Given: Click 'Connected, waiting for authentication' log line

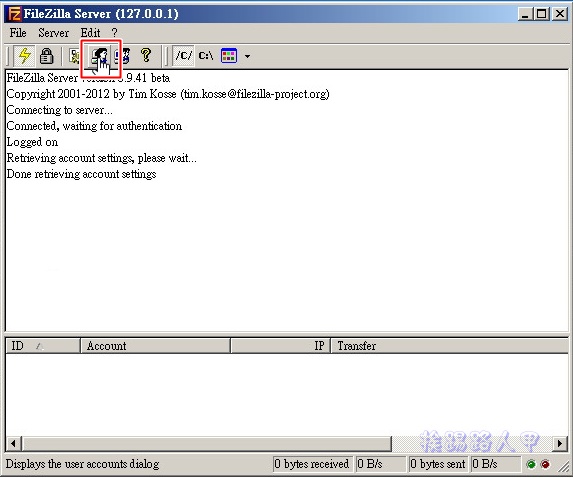Looking at the screenshot, I should (94, 126).
